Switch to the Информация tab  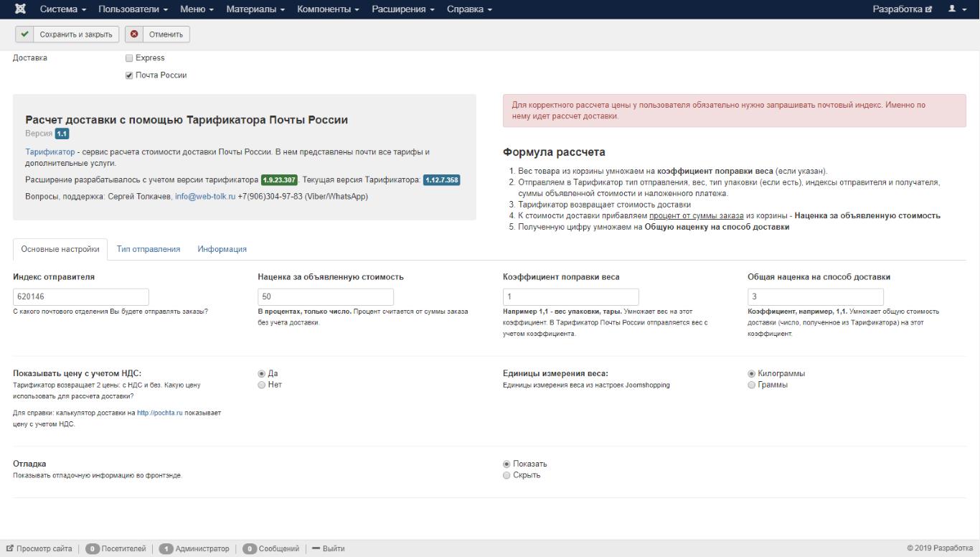click(x=222, y=249)
